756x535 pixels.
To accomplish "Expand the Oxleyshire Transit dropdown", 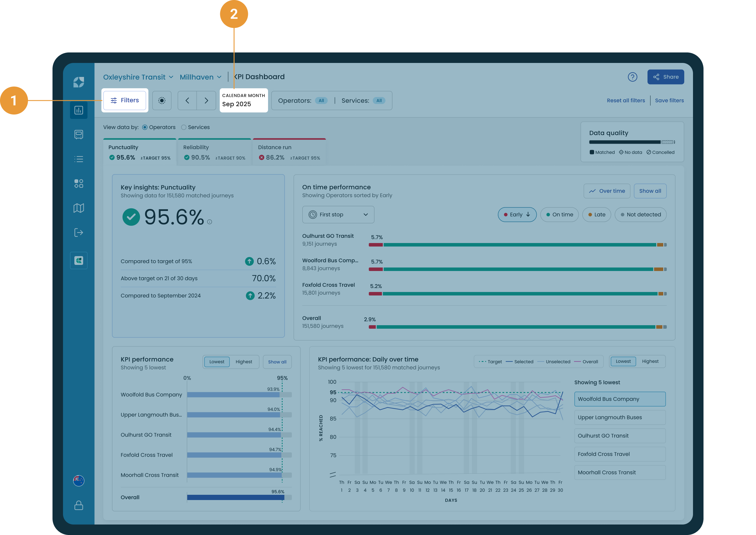I will (138, 77).
